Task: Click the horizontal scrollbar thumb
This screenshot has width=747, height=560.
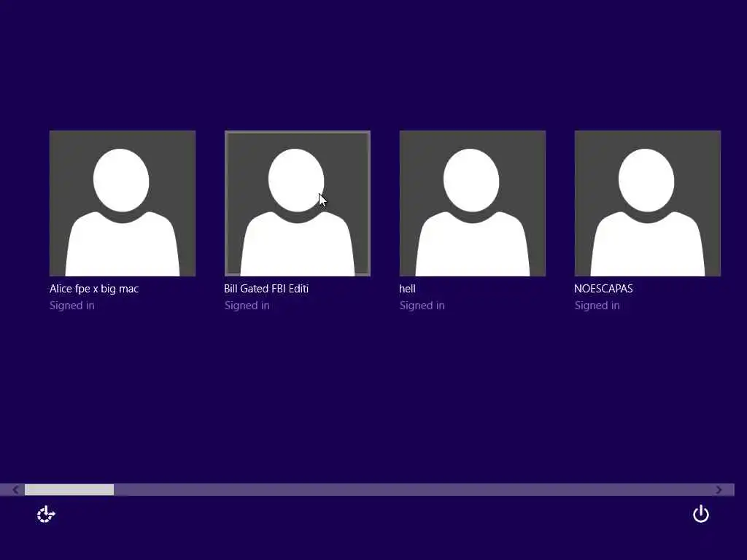Action: pos(69,489)
